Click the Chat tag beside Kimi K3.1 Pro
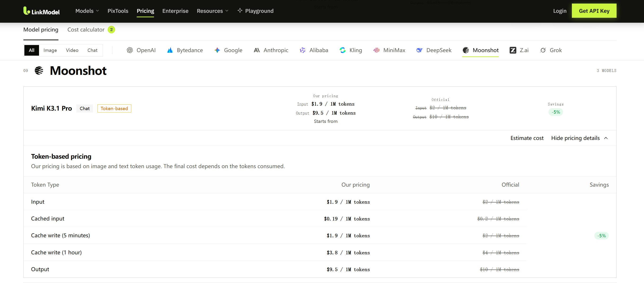 84,108
